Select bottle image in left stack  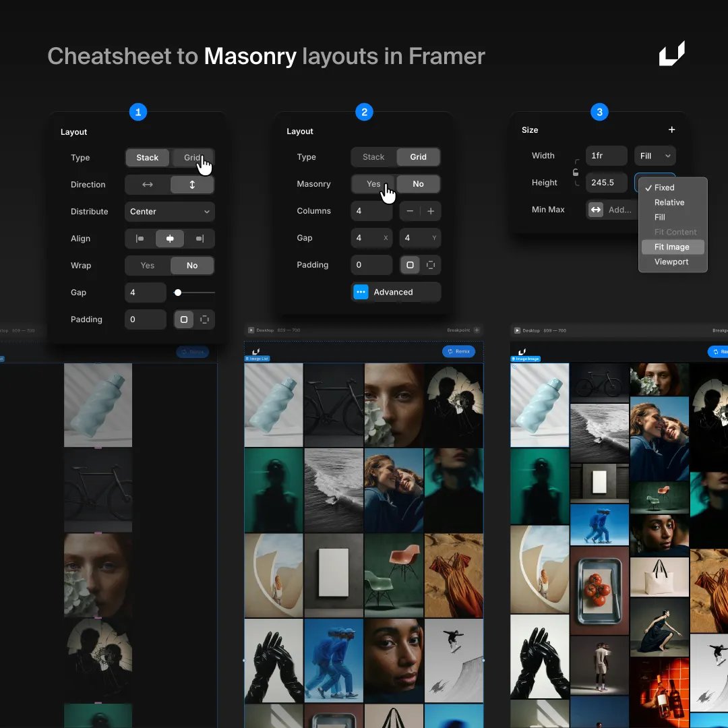(98, 405)
